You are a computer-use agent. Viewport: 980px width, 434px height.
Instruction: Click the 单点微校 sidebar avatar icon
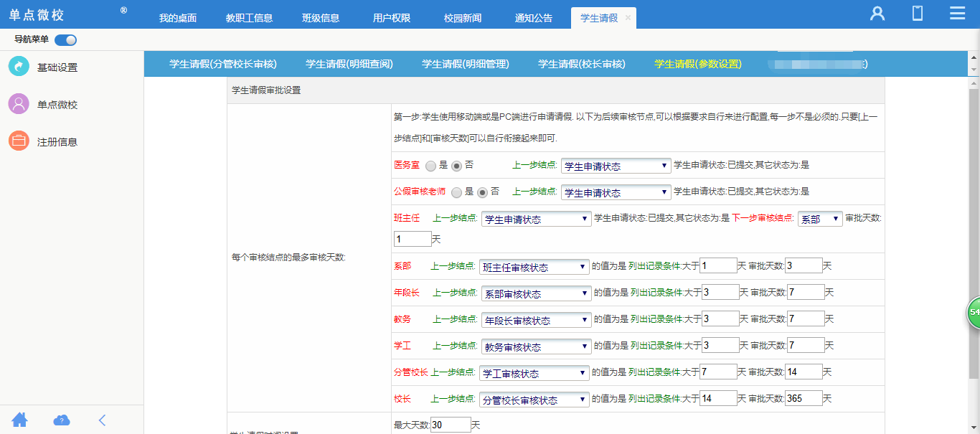pyautogui.click(x=19, y=104)
